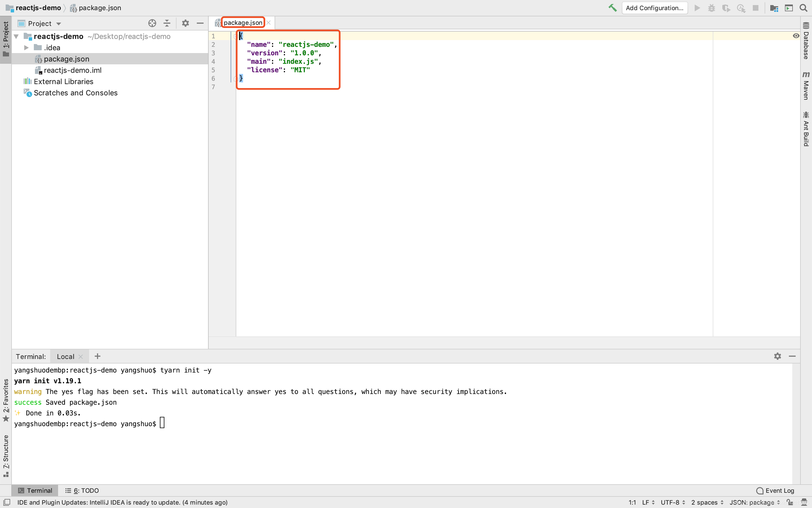Close the package.json editor tab
The height and width of the screenshot is (508, 812).
pyautogui.click(x=268, y=23)
